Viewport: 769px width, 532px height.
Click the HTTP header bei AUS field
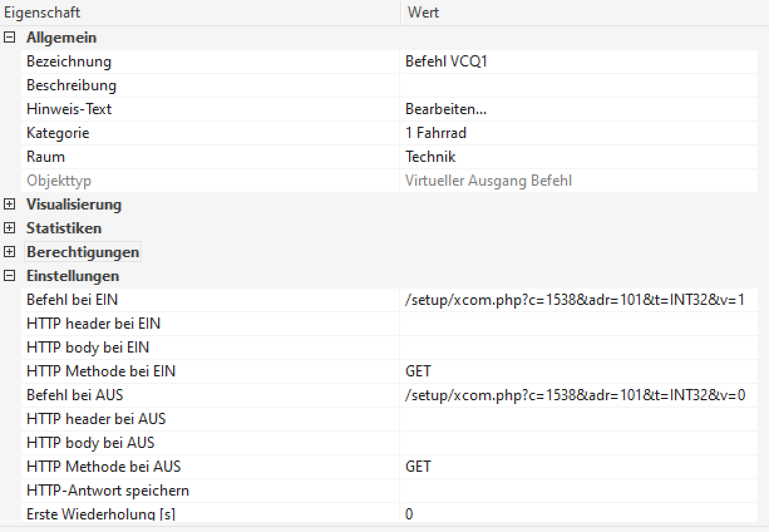577,419
